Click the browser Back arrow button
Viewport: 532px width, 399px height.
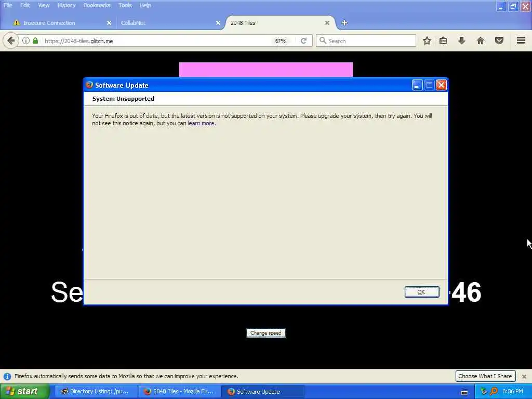click(x=11, y=41)
